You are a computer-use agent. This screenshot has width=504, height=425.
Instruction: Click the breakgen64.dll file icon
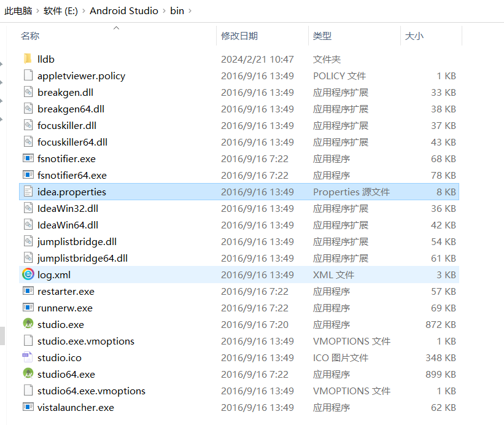click(28, 109)
